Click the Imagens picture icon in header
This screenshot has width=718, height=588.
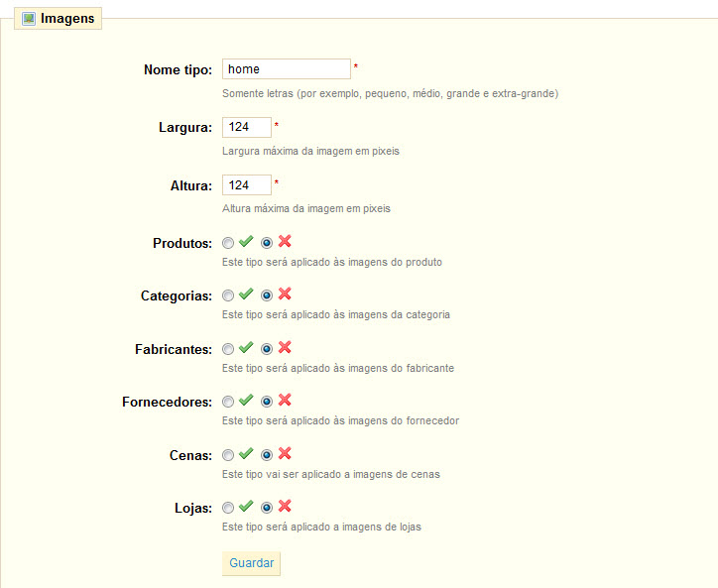(29, 18)
